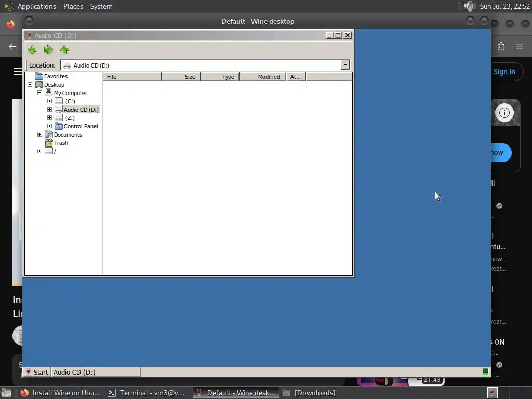Open the Firefox extensions puzzle icon
The height and width of the screenshot is (399, 532).
501,46
